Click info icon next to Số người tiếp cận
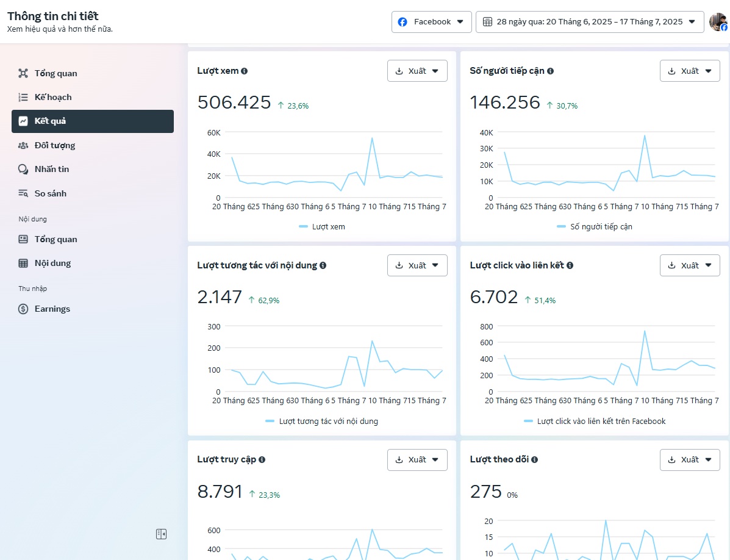 click(x=550, y=71)
